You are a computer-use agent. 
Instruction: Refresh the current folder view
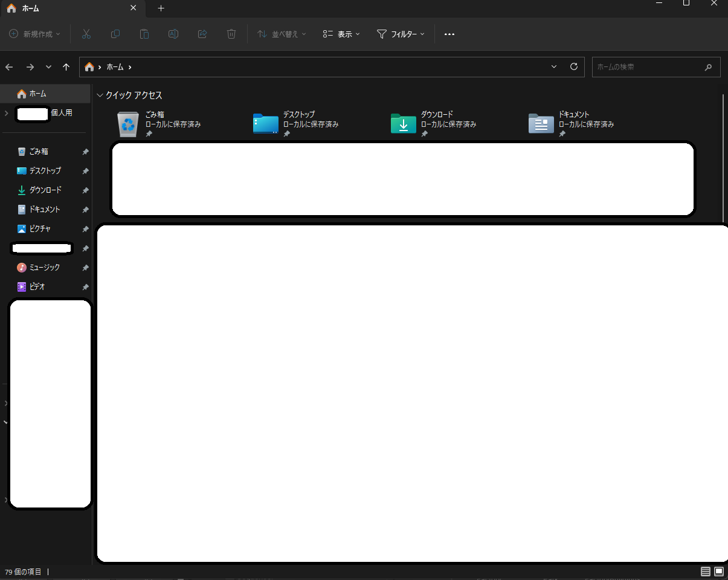pos(574,67)
